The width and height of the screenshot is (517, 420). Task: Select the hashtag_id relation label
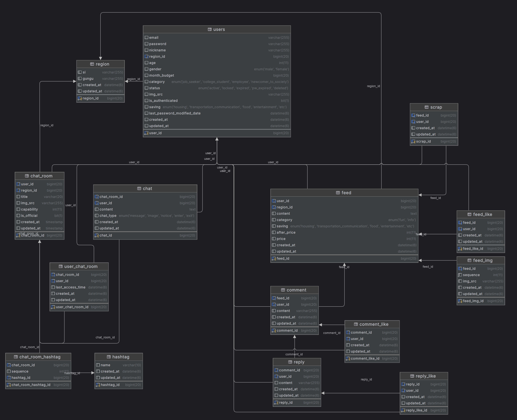pyautogui.click(x=72, y=373)
